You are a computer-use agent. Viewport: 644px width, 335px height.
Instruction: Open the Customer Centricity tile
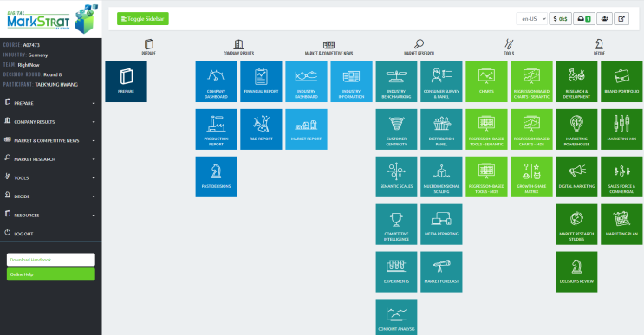click(x=396, y=129)
